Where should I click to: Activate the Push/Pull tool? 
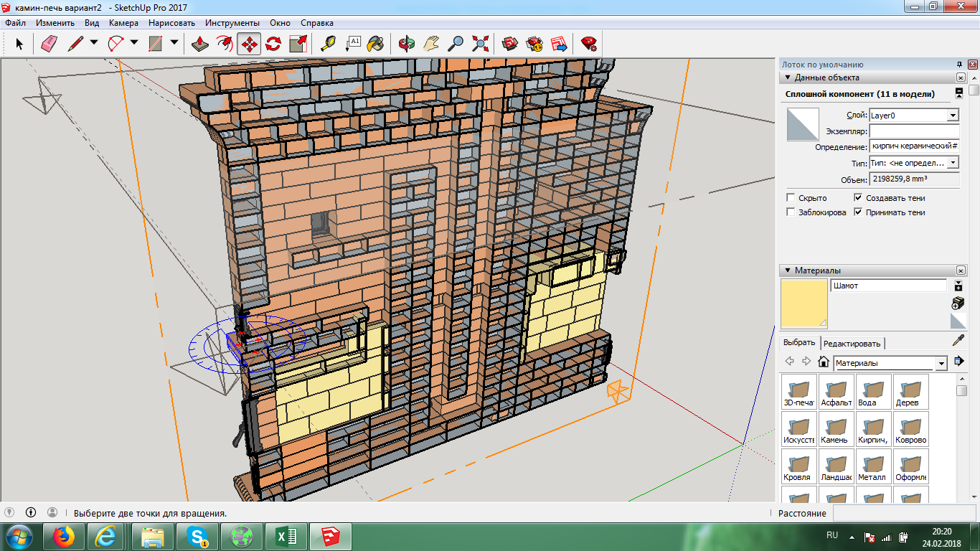click(201, 44)
